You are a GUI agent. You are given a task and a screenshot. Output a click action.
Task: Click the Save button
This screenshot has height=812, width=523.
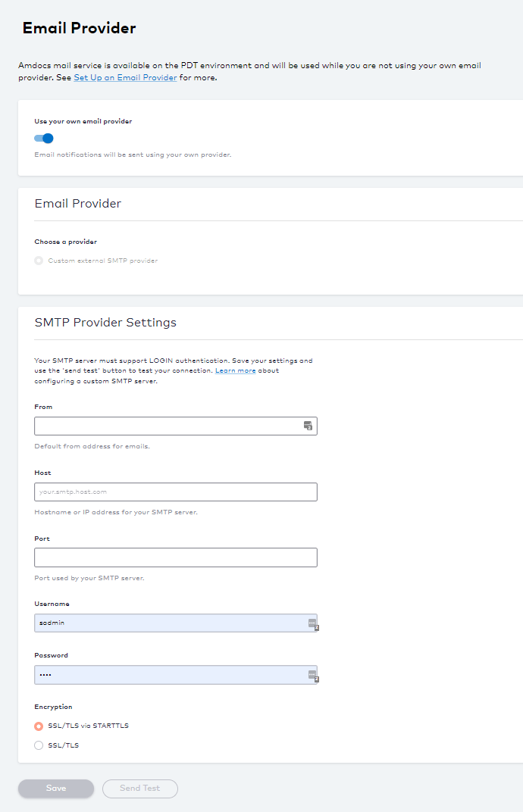pos(56,789)
